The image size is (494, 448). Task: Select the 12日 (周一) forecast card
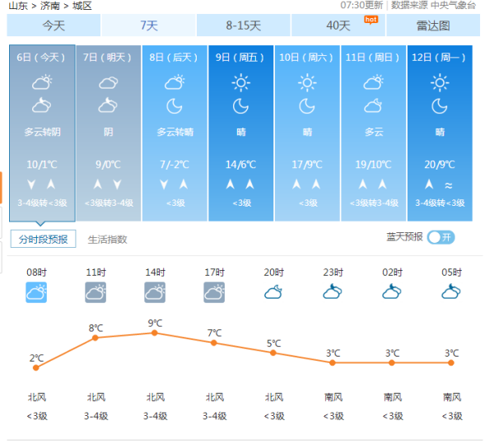[x=440, y=133]
